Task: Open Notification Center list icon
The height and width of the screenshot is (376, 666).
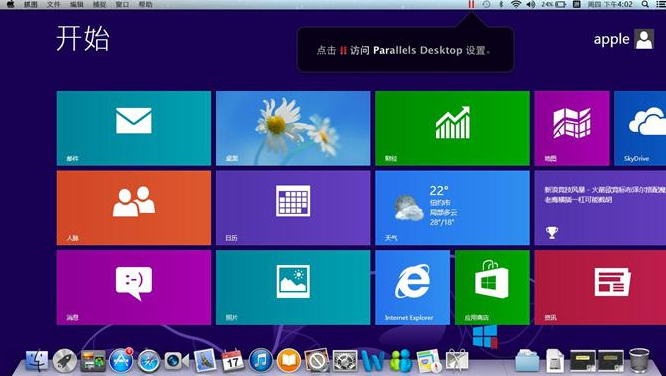Action: coord(660,4)
